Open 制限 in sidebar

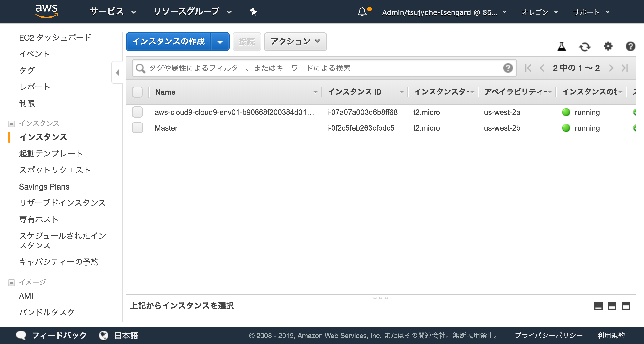[x=27, y=103]
